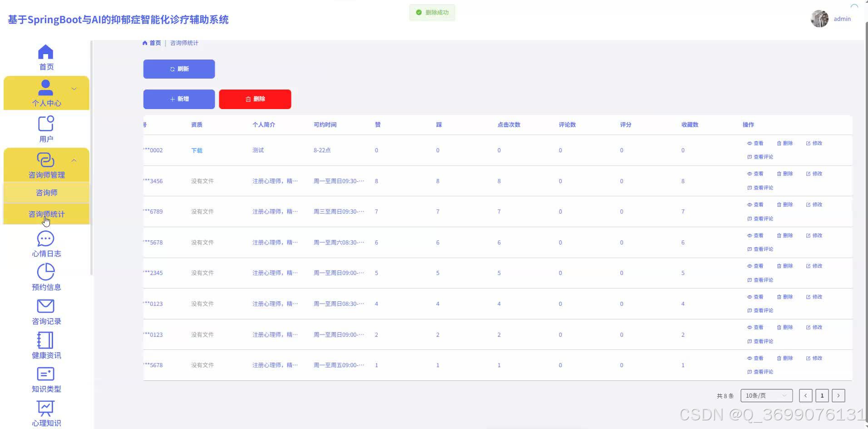View the row with phone ending 3456
The width and height of the screenshot is (868, 429).
click(755, 174)
